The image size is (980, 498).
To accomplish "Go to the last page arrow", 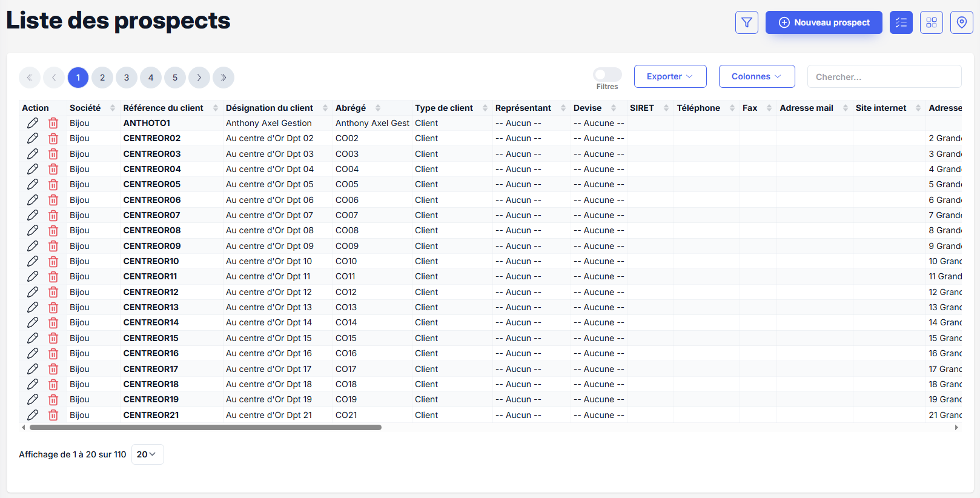I will click(x=223, y=78).
